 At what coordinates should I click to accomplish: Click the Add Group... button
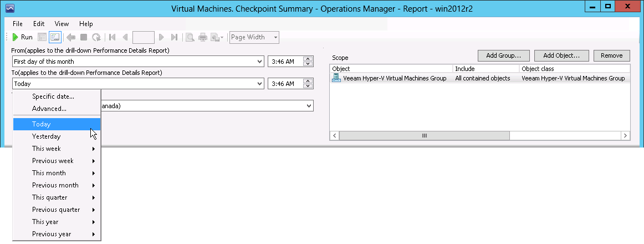pyautogui.click(x=504, y=55)
